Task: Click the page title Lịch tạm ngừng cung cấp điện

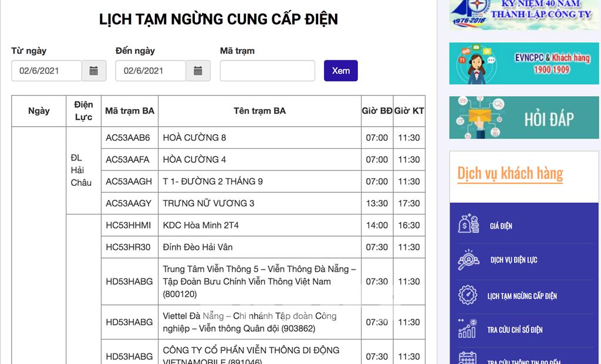Action: [218, 19]
